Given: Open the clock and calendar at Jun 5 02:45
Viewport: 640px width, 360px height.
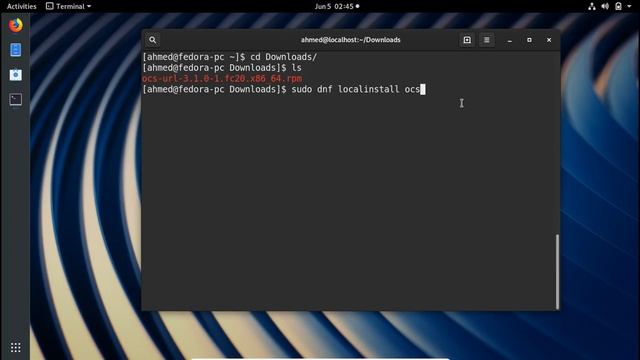Looking at the screenshot, I should 337,6.
